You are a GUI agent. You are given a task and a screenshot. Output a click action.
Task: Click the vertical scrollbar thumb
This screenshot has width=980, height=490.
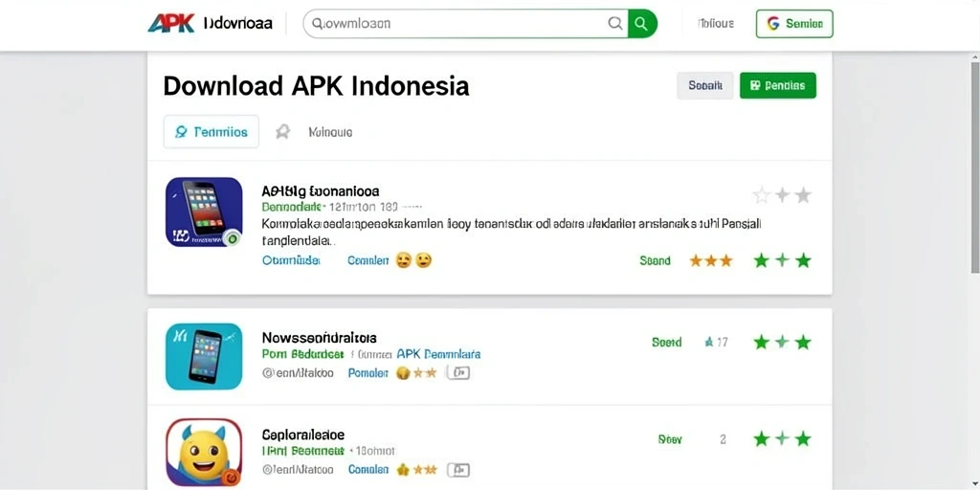975,167
